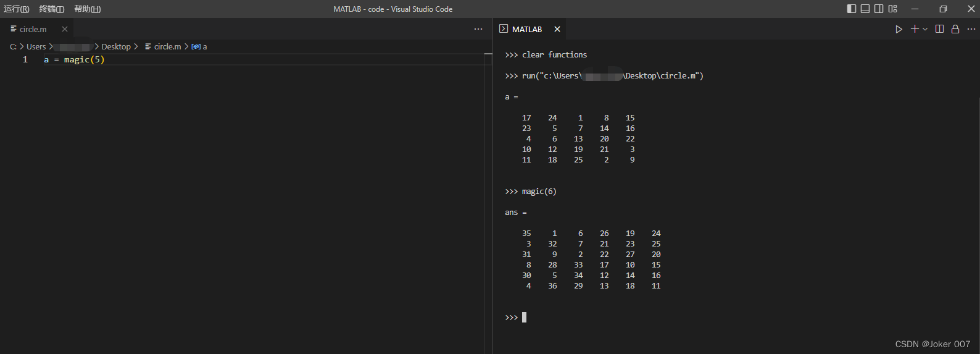Run the file with the play icon
Viewport: 980px width, 354px height.
[x=899, y=29]
